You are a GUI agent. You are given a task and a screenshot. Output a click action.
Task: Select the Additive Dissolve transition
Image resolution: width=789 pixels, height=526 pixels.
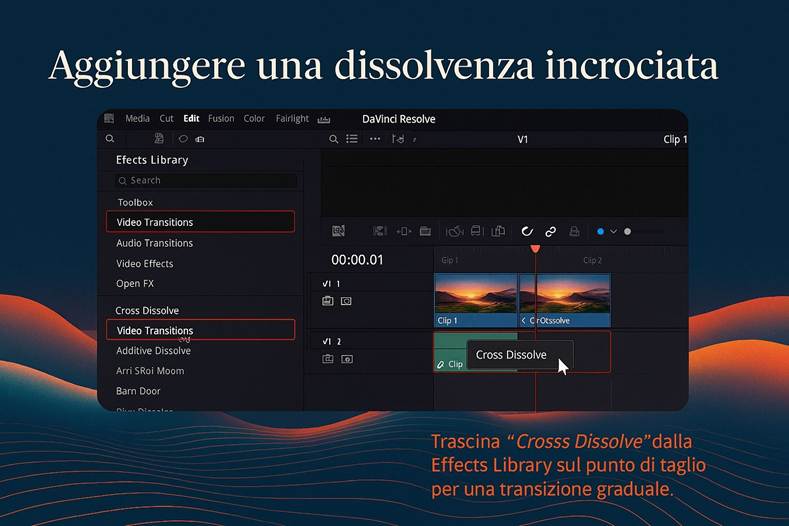(153, 351)
